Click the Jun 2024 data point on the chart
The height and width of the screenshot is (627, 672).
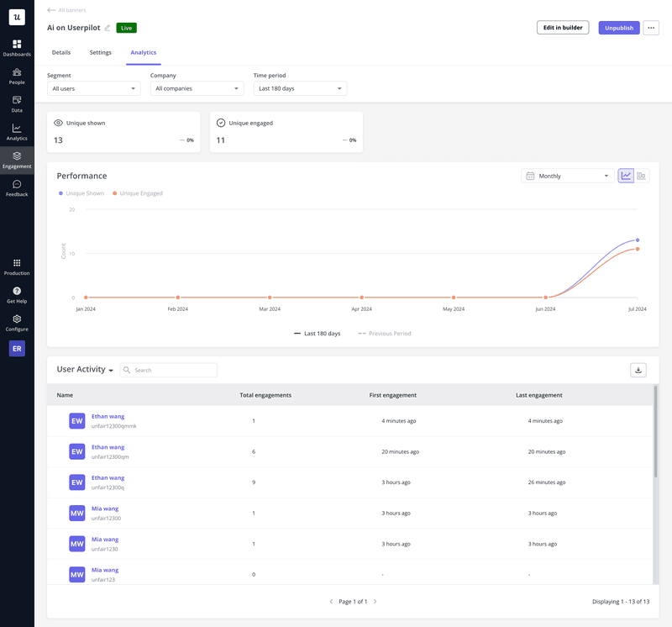546,298
